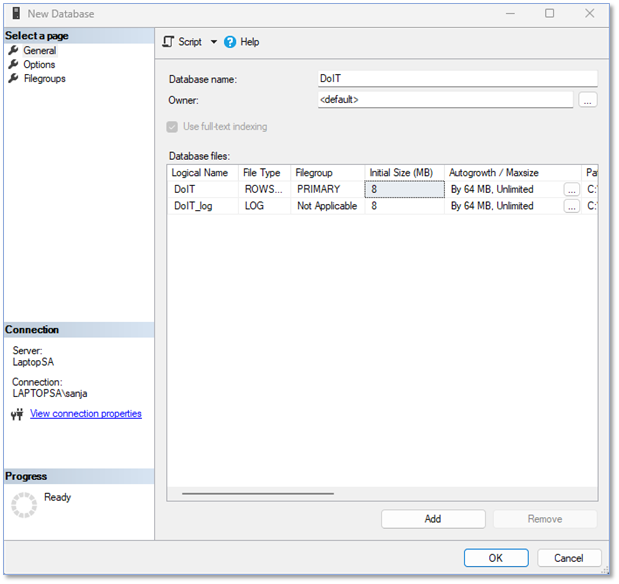Open owner browse ellipsis button
The width and height of the screenshot is (619, 584).
pos(588,100)
